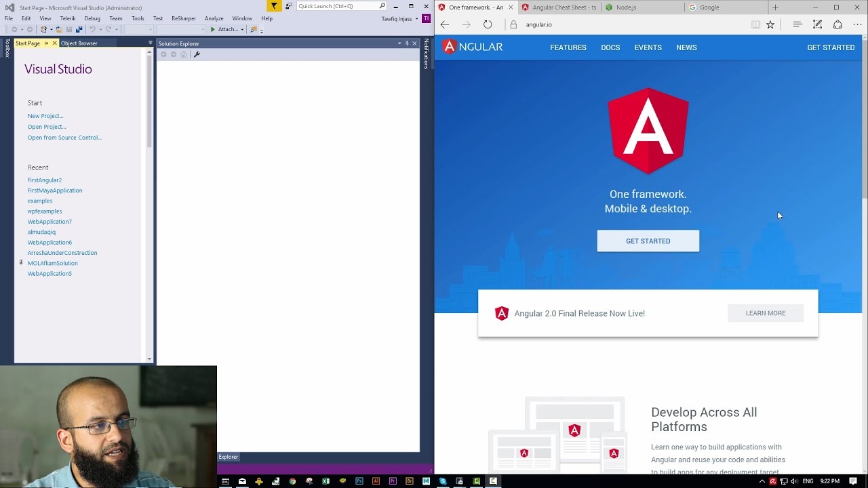Image resolution: width=868 pixels, height=488 pixels.
Task: Add angular.io to favorites with star icon
Action: 770,24
